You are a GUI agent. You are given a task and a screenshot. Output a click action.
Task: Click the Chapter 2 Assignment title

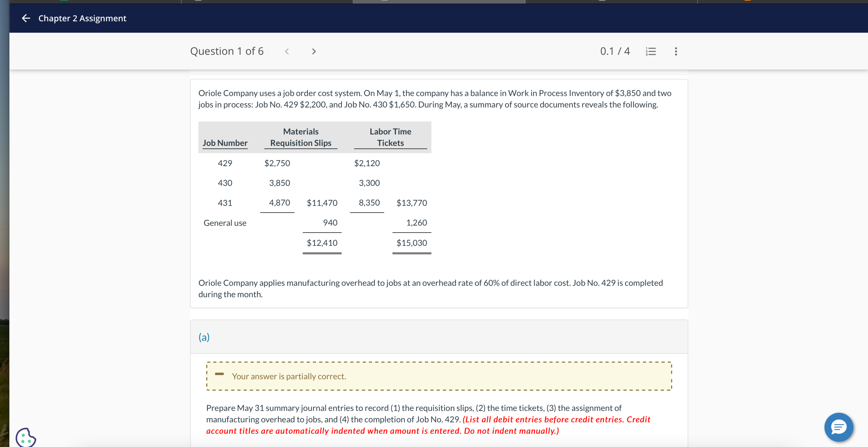(82, 18)
